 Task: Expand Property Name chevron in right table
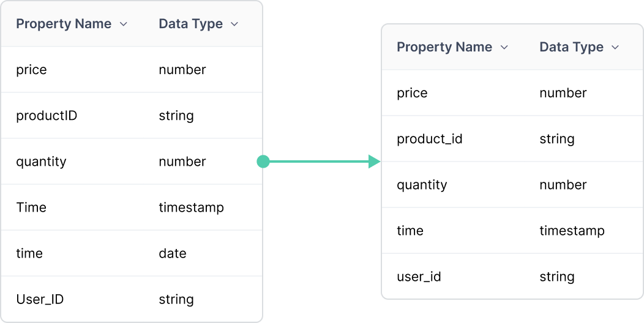click(x=504, y=48)
